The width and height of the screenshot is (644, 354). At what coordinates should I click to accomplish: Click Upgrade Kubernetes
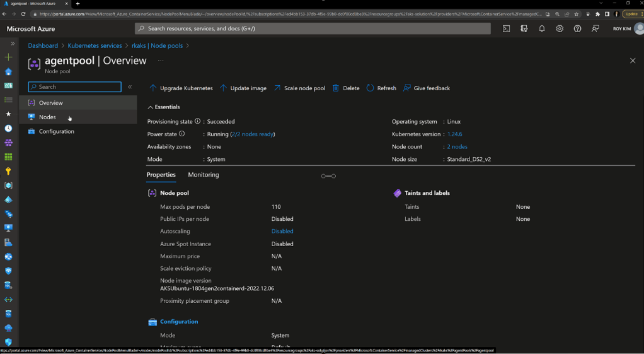181,88
